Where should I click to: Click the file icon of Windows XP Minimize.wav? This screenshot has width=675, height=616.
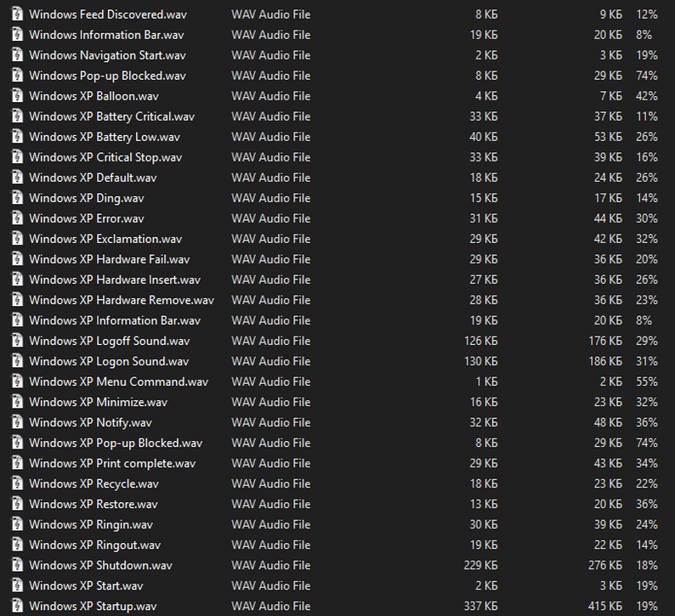(17, 402)
